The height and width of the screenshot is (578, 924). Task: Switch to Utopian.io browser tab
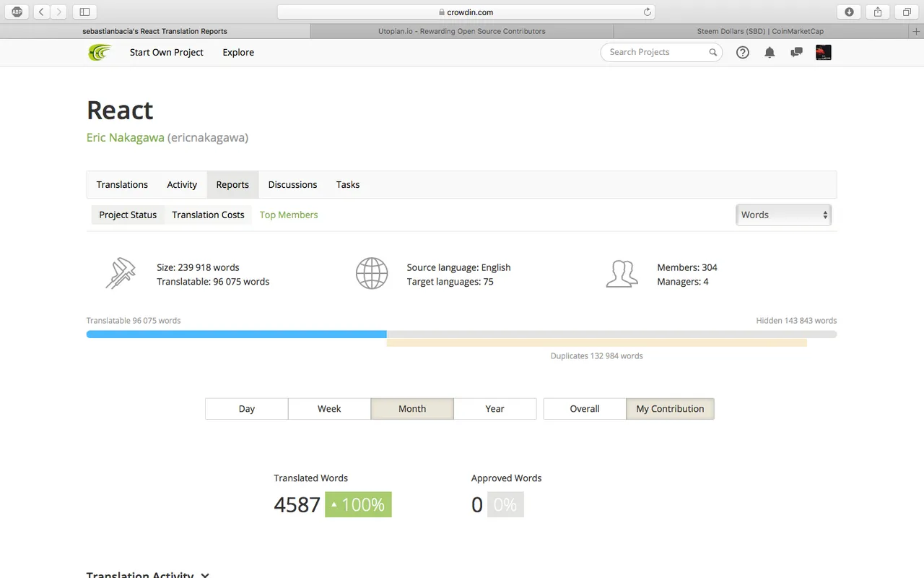coord(462,31)
